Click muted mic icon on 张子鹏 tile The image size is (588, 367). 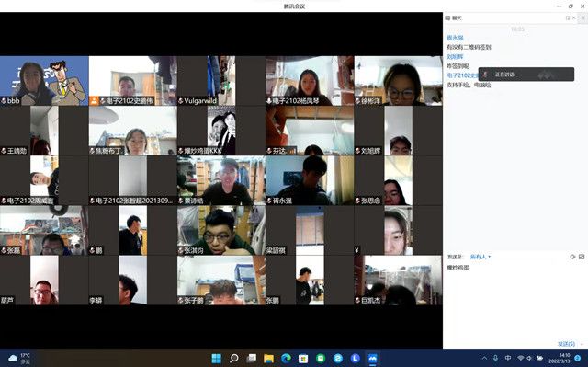[181, 301]
